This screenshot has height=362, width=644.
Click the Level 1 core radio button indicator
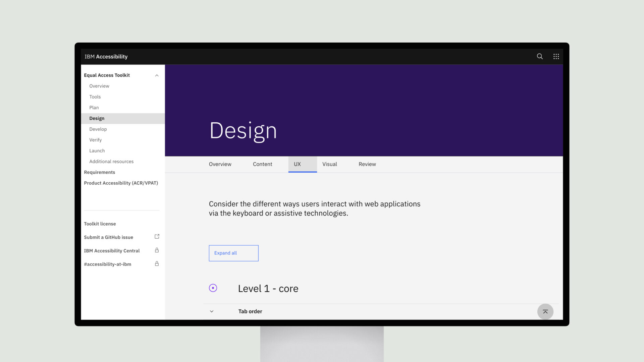pos(213,288)
